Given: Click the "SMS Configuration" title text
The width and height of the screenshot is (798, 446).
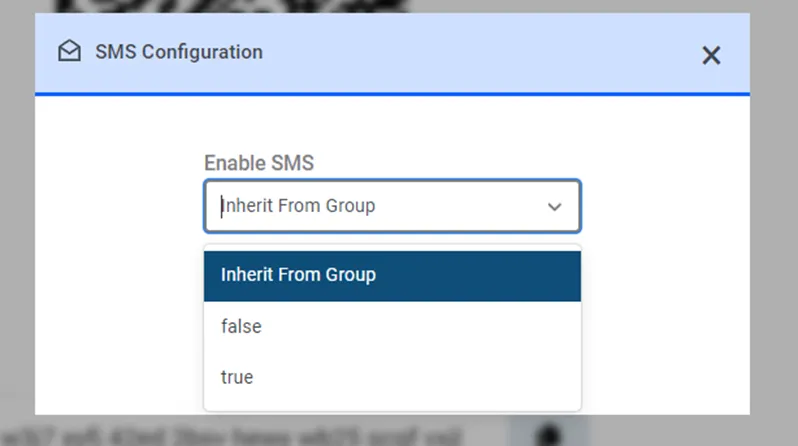Looking at the screenshot, I should tap(179, 52).
